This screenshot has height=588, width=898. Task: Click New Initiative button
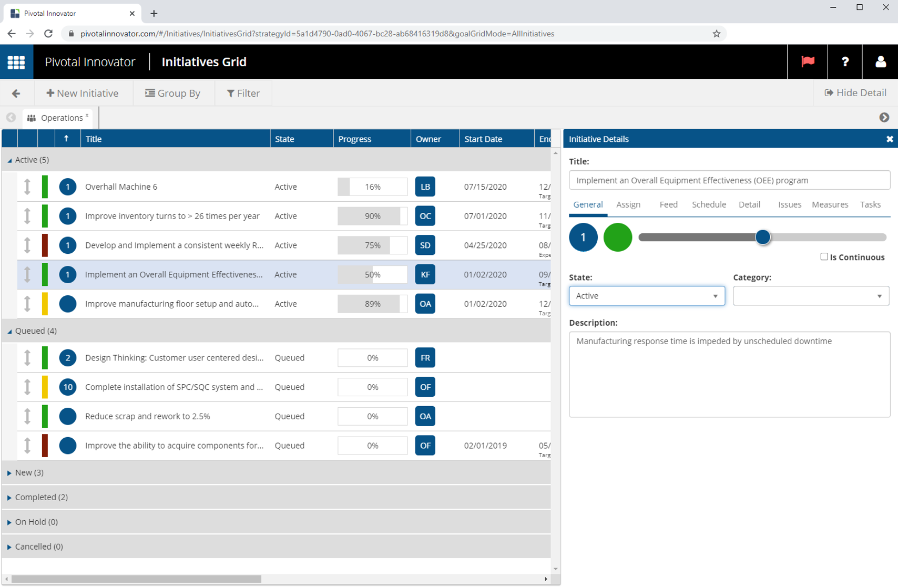tap(83, 94)
